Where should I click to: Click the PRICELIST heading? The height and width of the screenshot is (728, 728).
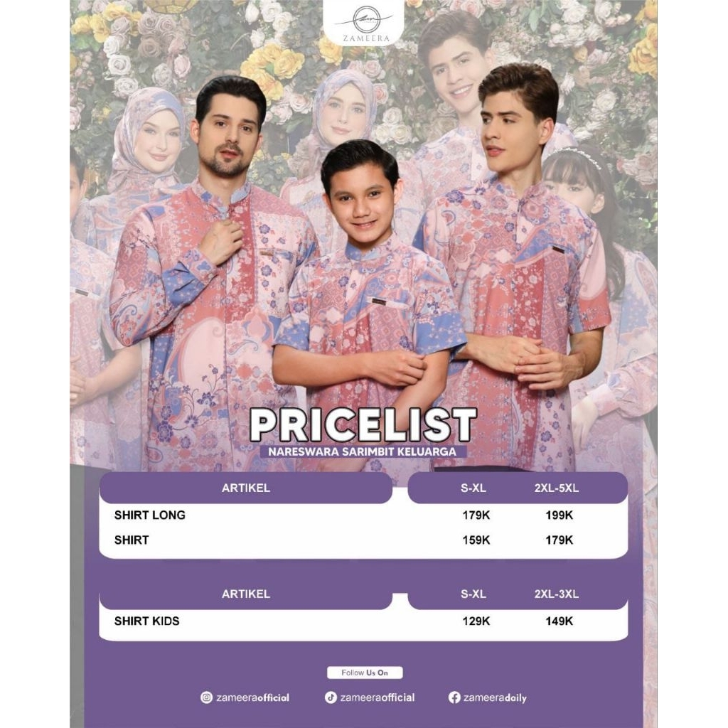pyautogui.click(x=363, y=425)
